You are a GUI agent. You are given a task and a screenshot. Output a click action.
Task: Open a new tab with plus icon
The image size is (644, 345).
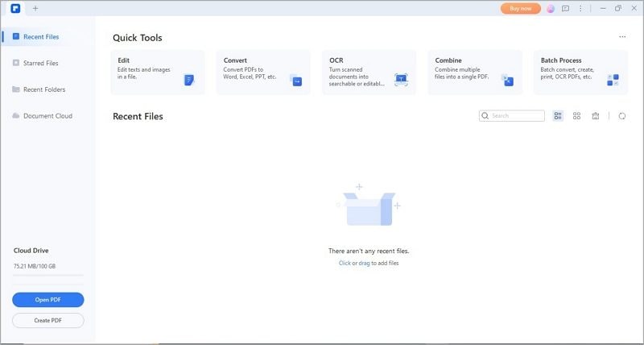pyautogui.click(x=35, y=8)
